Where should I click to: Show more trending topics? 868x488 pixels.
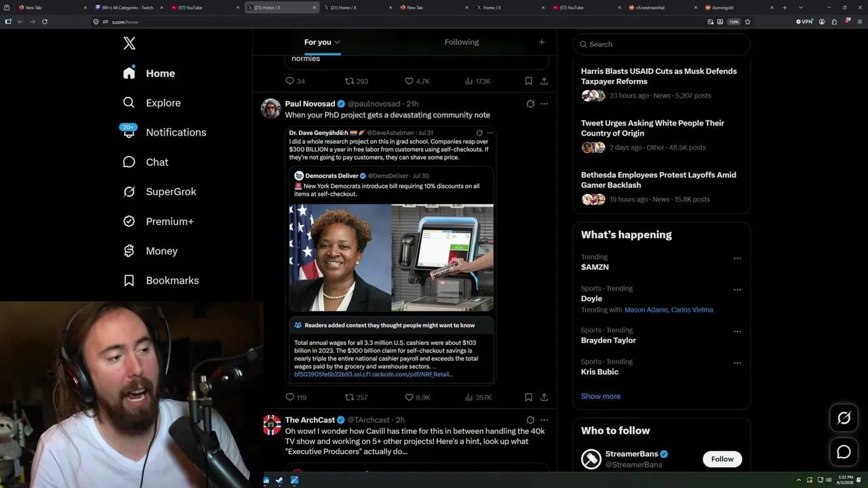(600, 396)
